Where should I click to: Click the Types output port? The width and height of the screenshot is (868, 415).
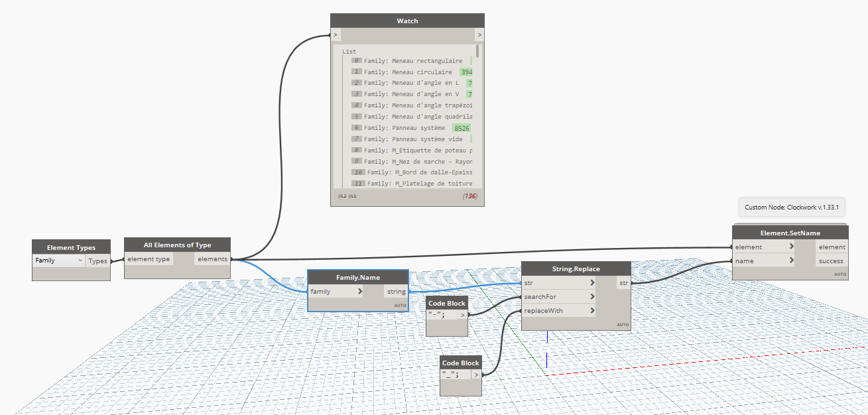click(x=97, y=261)
